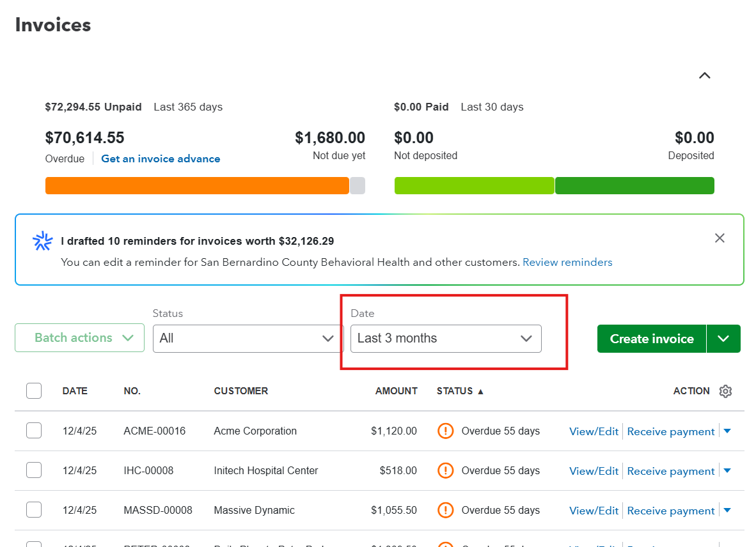
Task: Click the Create invoice button
Action: tap(651, 339)
